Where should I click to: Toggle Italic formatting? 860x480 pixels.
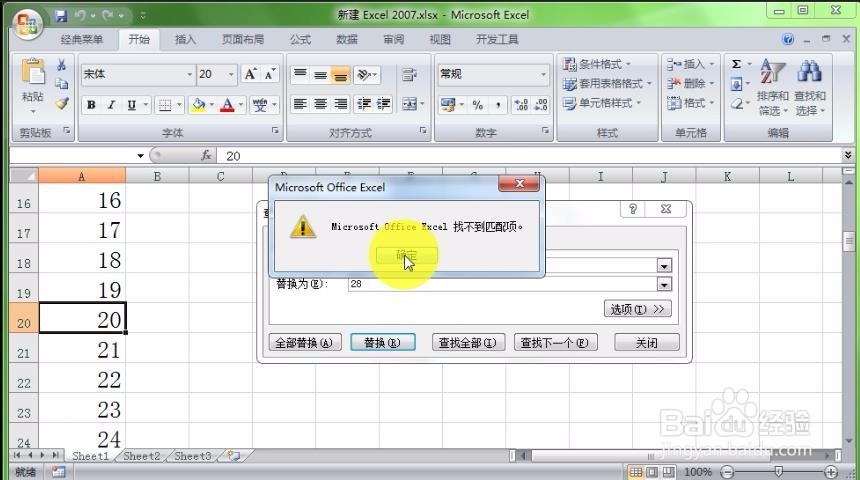pyautogui.click(x=111, y=104)
